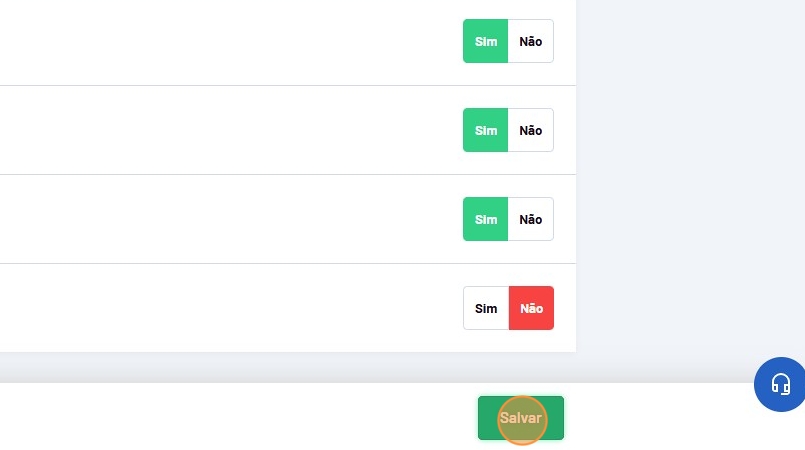Select Sim in the first row

486,41
